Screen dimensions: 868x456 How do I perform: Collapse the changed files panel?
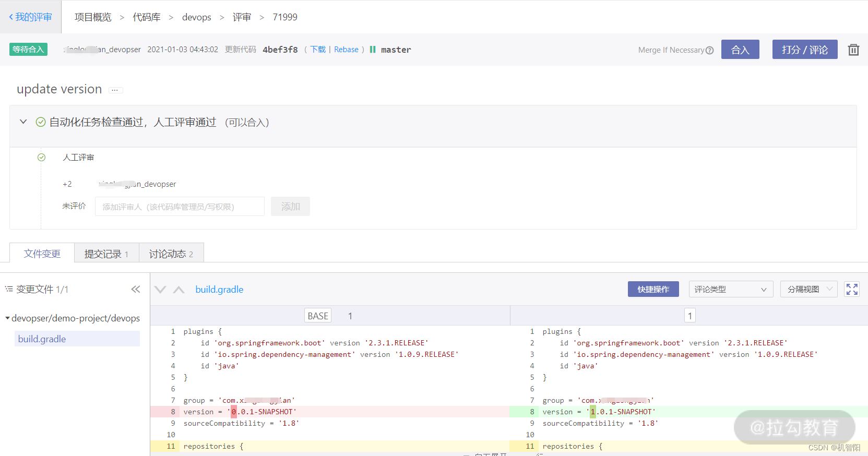point(136,289)
